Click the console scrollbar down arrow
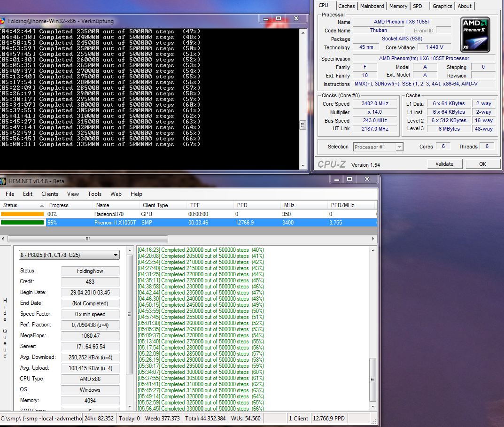This screenshot has height=427, width=504. coord(303,166)
